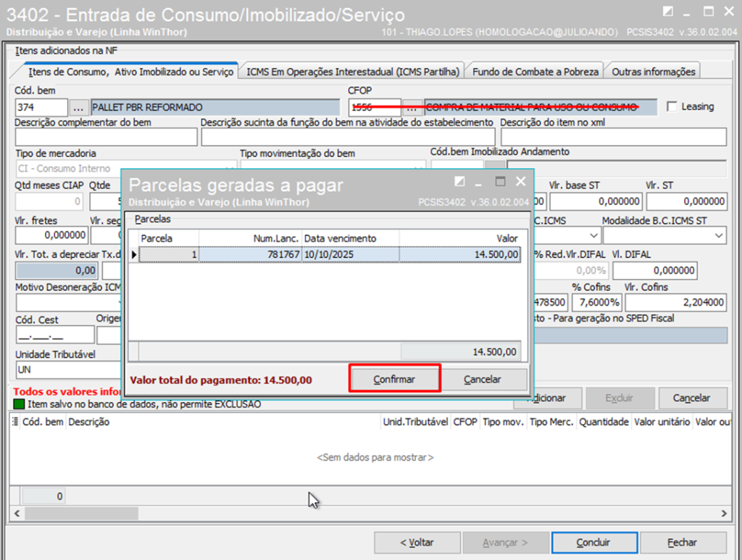Click the Descrição complementar do bem field
Screen dimensions: 742x560
pos(106,137)
